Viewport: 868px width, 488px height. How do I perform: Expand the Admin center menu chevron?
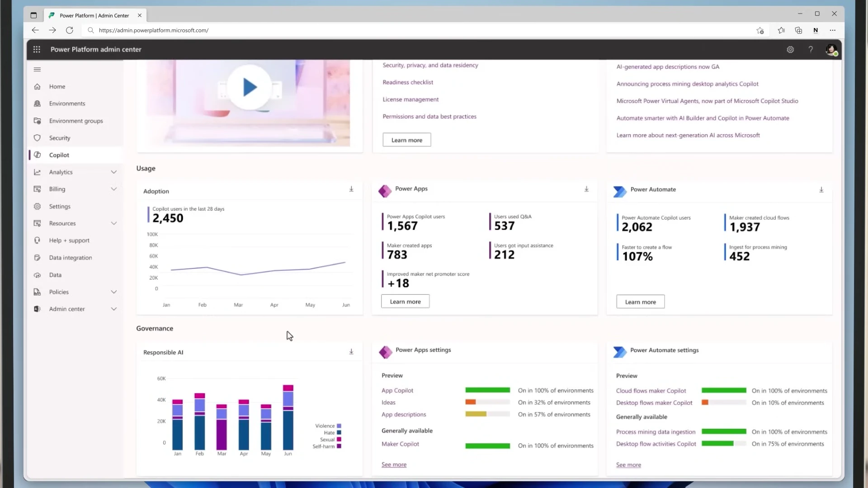click(114, 309)
